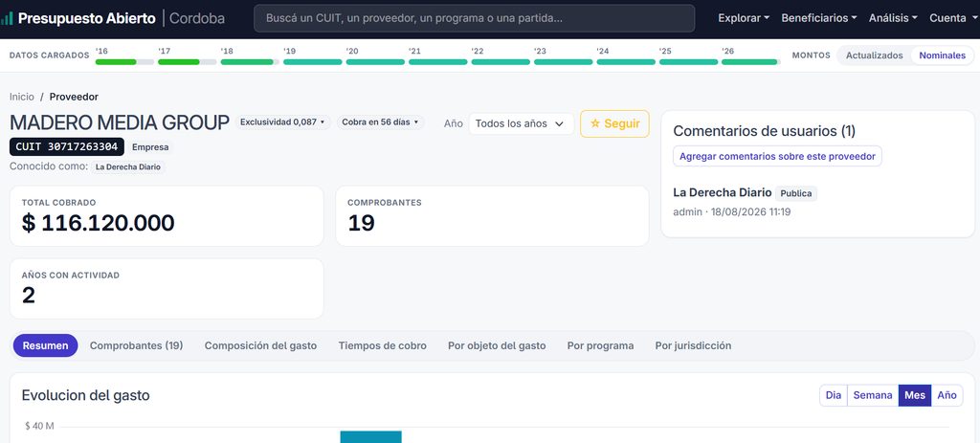Screen dimensions: 980x443
Task: Open the Todos los años year selector
Action: pos(521,123)
